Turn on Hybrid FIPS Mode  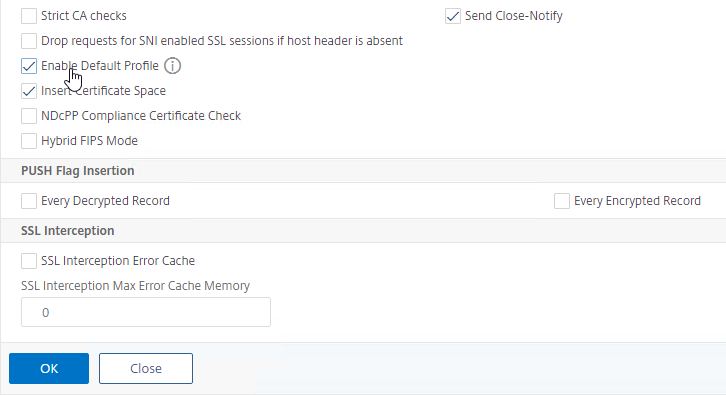point(29,141)
